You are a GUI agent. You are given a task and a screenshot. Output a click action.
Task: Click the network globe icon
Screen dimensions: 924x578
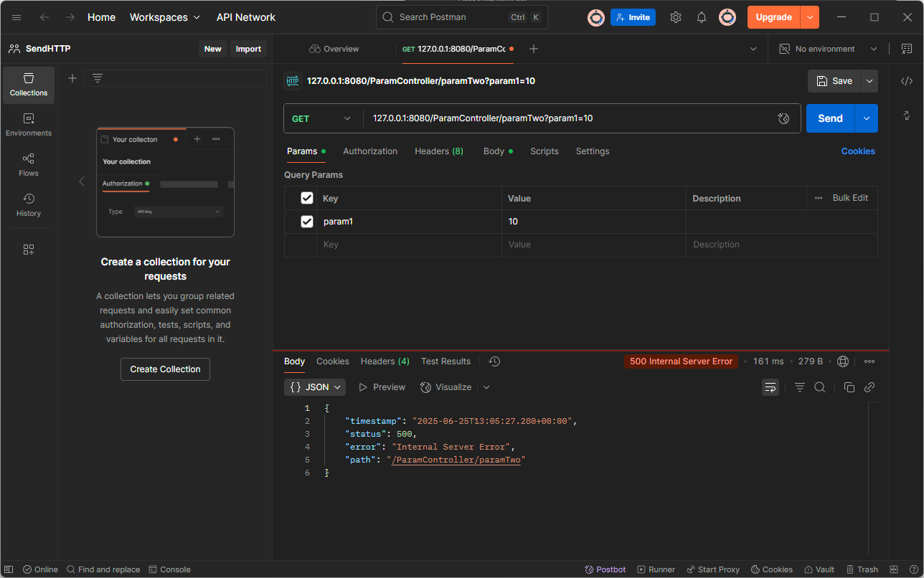pos(843,361)
